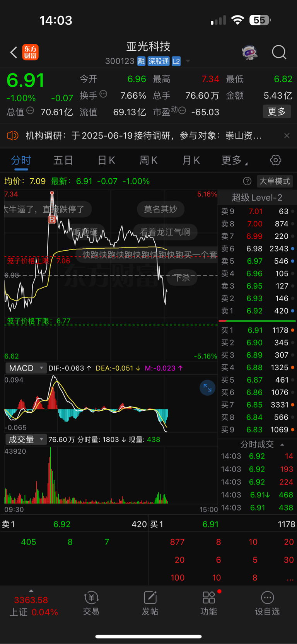Select the 卖9 7.01 order row
This screenshot has height=644, width=297.
click(x=257, y=212)
